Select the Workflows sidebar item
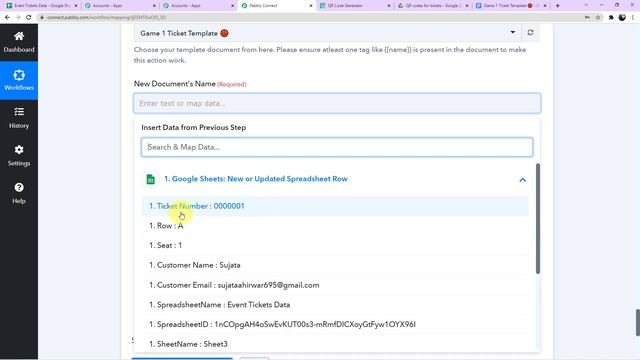 [19, 80]
